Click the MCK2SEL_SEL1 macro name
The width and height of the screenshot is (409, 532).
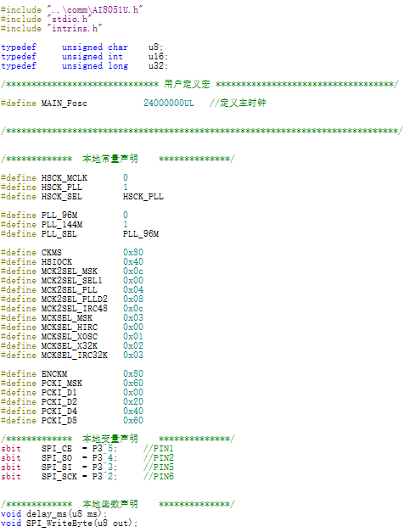click(x=72, y=281)
